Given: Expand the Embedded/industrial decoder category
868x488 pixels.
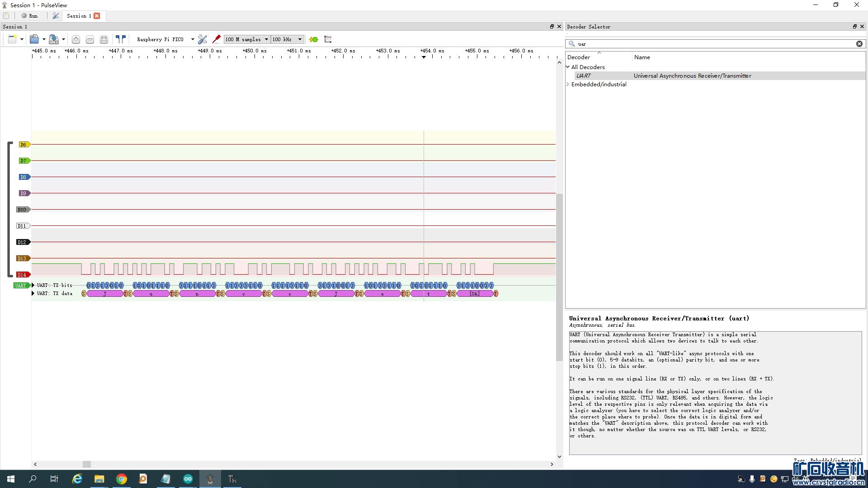Looking at the screenshot, I should click(x=568, y=84).
